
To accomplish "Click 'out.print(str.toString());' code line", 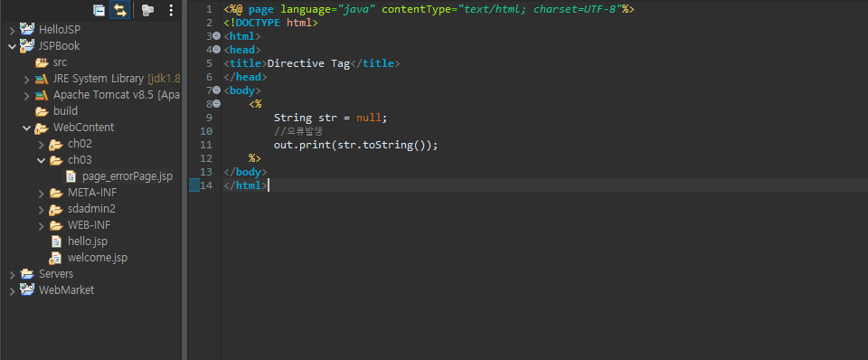I will click(356, 145).
